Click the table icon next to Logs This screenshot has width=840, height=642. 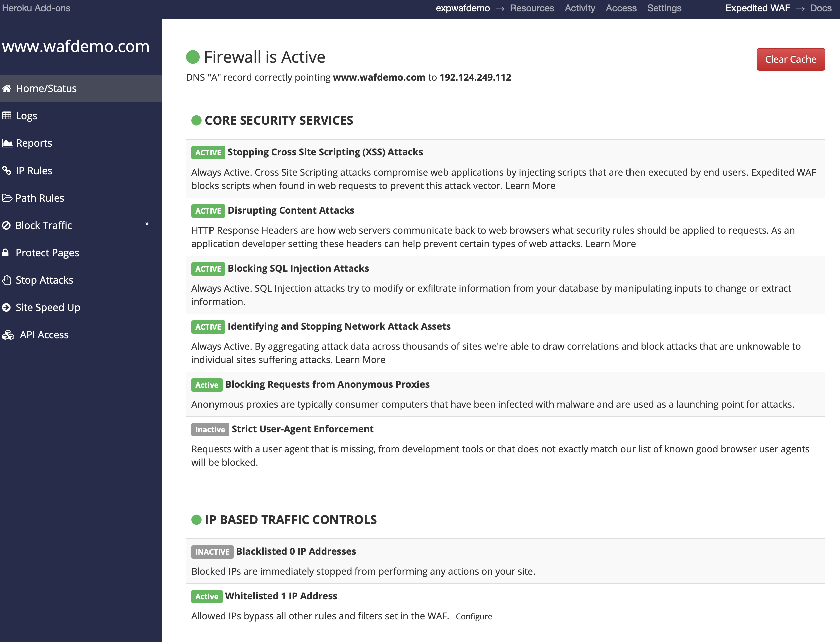pyautogui.click(x=6, y=116)
